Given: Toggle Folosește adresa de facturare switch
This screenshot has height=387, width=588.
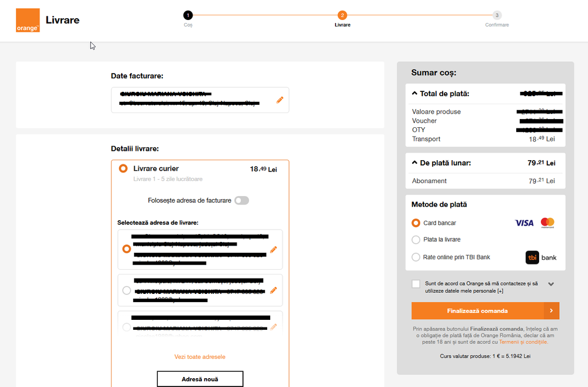Looking at the screenshot, I should click(241, 200).
